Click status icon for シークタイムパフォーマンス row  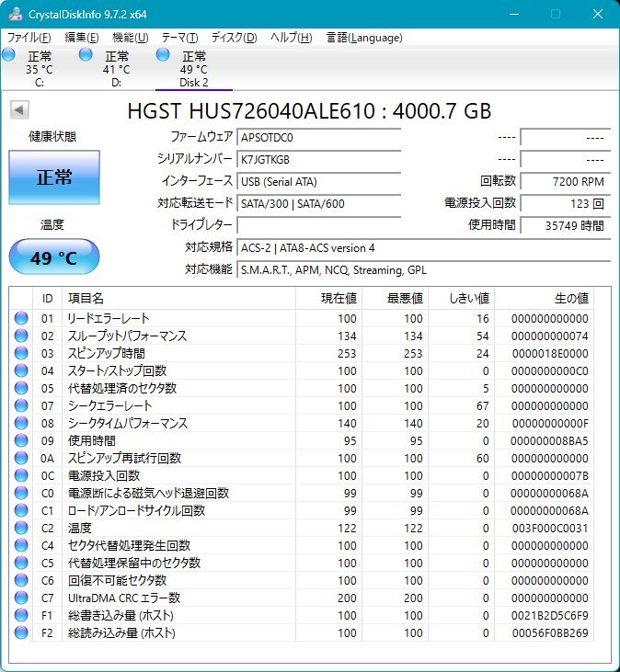[x=21, y=423]
